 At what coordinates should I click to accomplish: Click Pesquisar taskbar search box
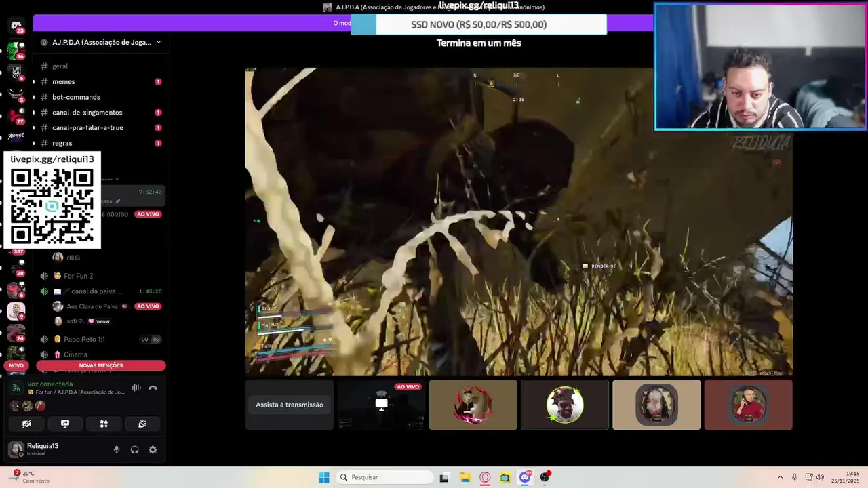pos(384,477)
